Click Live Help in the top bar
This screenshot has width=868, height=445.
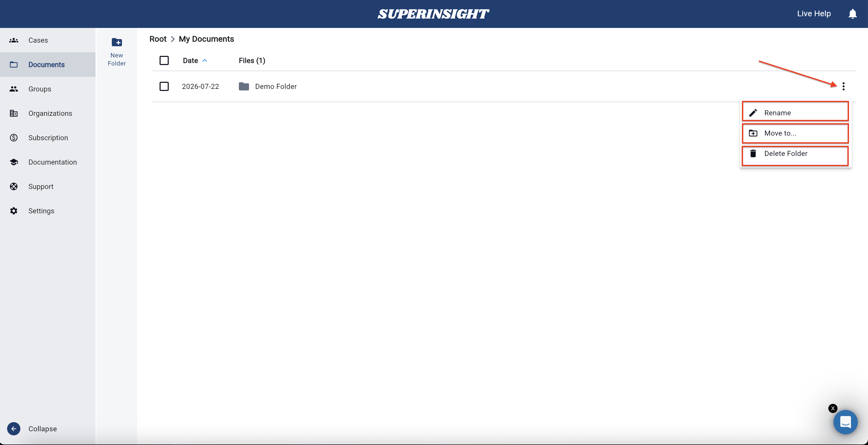pos(814,14)
